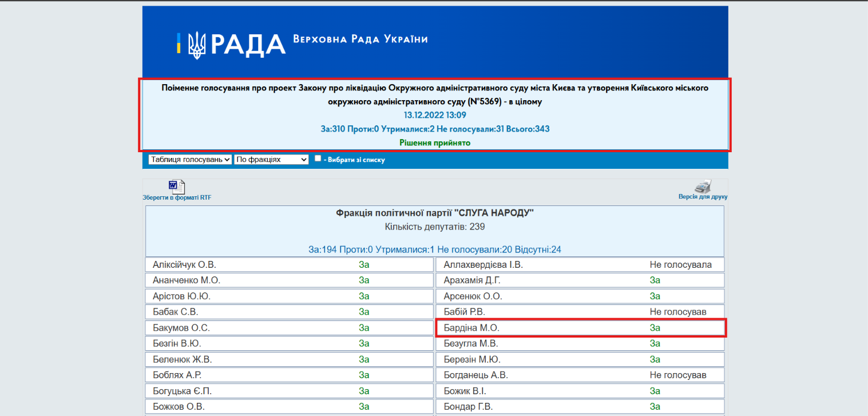Click faction totals line 'За:194 Проти:0'
The image size is (868, 416).
coord(435,249)
